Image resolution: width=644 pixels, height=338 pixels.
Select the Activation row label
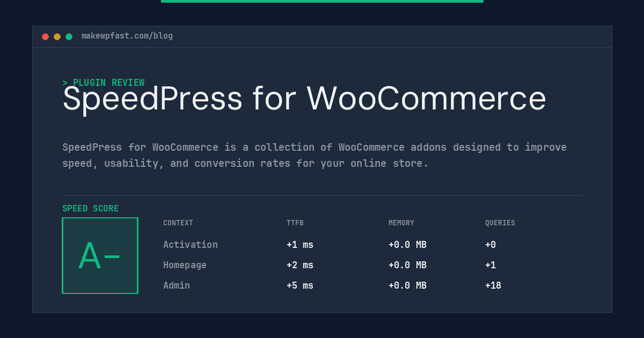coord(191,245)
